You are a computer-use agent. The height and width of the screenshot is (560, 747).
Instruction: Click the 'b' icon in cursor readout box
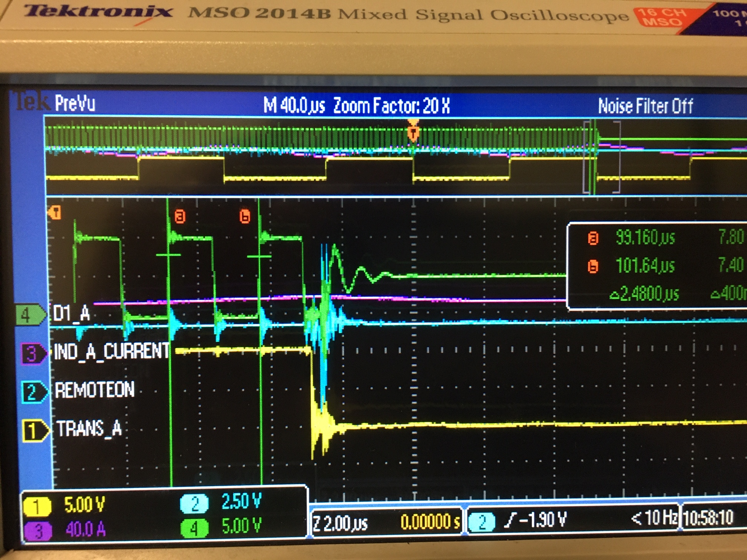point(593,266)
